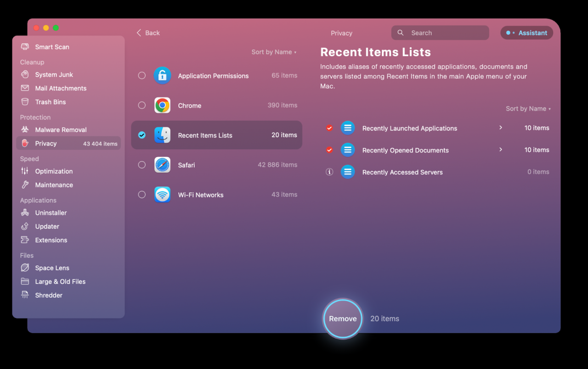Select the Safari selection circle

click(x=142, y=165)
